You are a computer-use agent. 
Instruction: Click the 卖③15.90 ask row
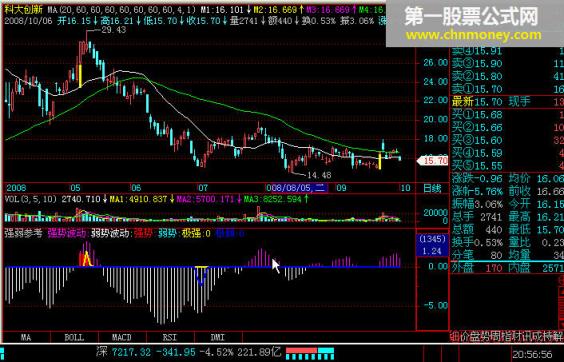(507, 63)
